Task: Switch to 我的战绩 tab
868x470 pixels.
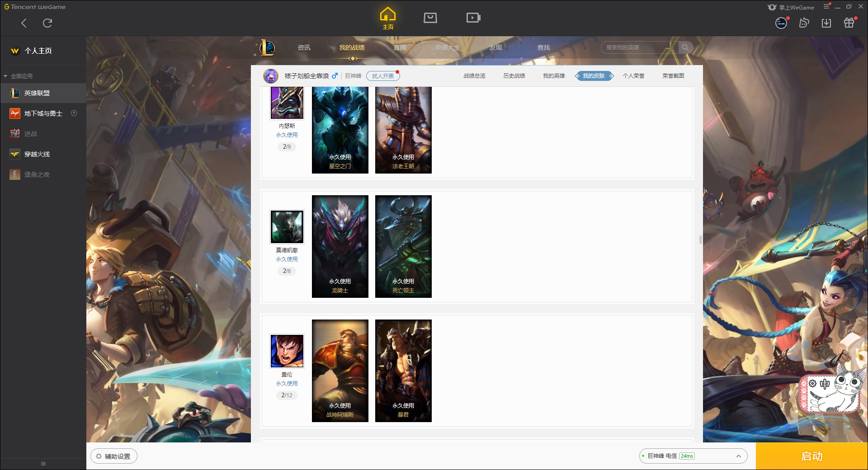Action: (352, 47)
